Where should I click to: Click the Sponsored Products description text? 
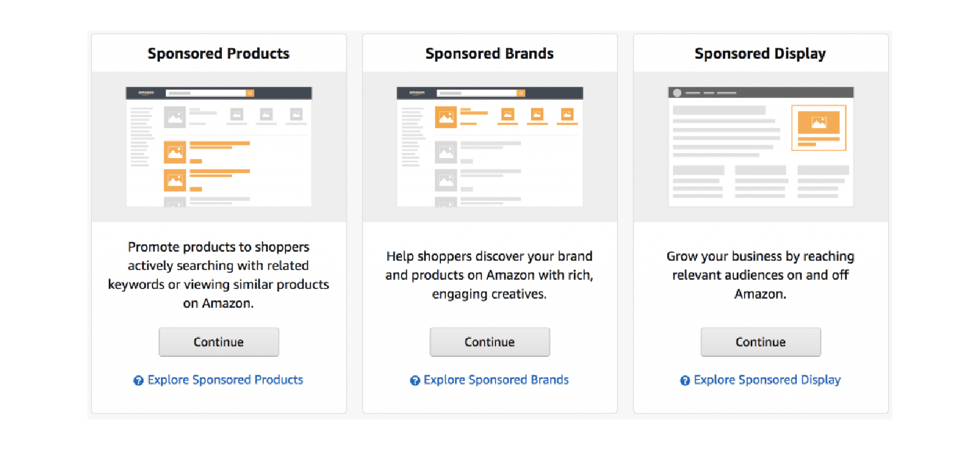(x=219, y=275)
